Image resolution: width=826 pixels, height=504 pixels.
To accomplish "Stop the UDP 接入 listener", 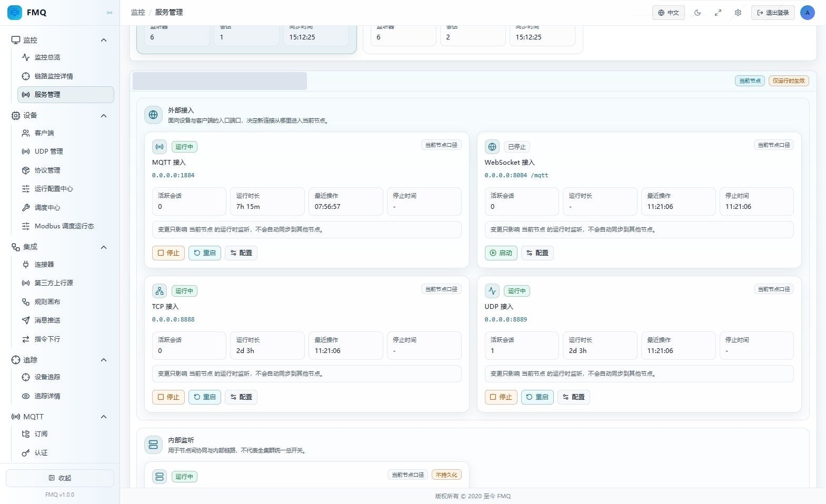I will [x=501, y=397].
